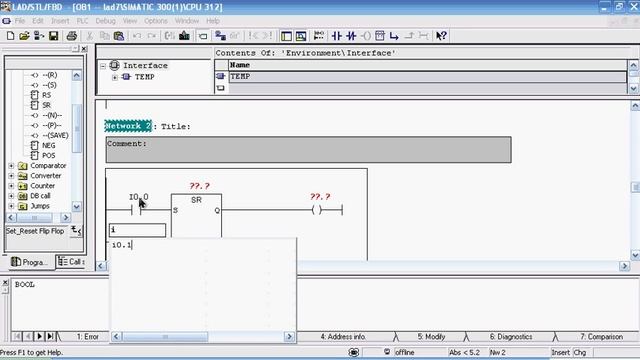Open the online/offline toolbar icon next to print
The height and width of the screenshot is (360, 640).
point(39,36)
